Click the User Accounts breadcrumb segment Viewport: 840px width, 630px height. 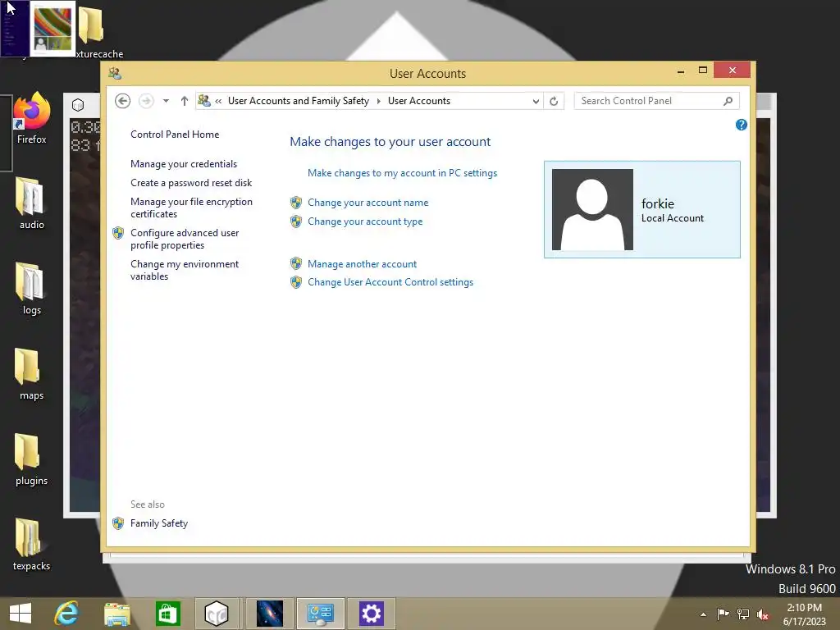(x=419, y=101)
